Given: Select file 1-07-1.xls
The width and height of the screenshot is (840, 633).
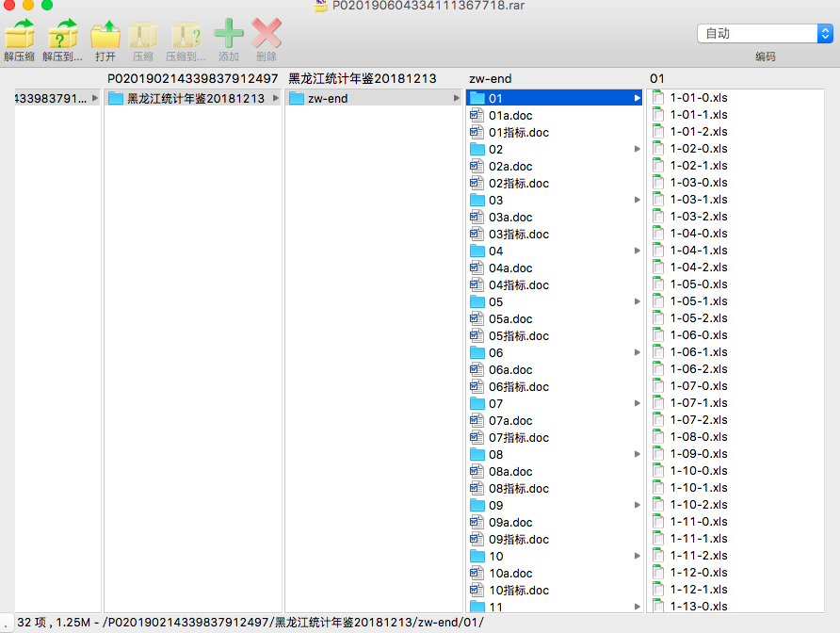Looking at the screenshot, I should click(735, 402).
